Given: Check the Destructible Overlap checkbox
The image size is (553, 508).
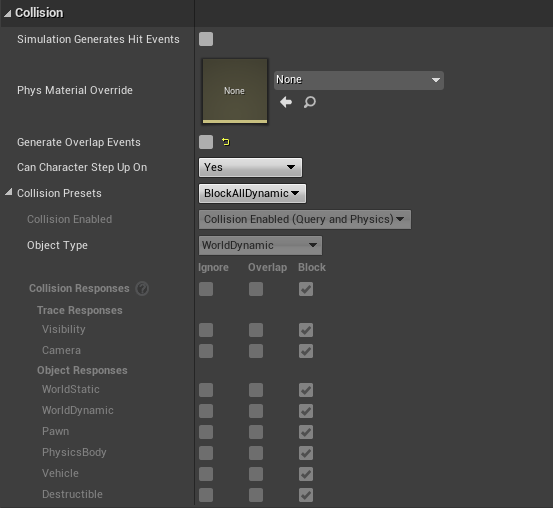Looking at the screenshot, I should click(256, 495).
